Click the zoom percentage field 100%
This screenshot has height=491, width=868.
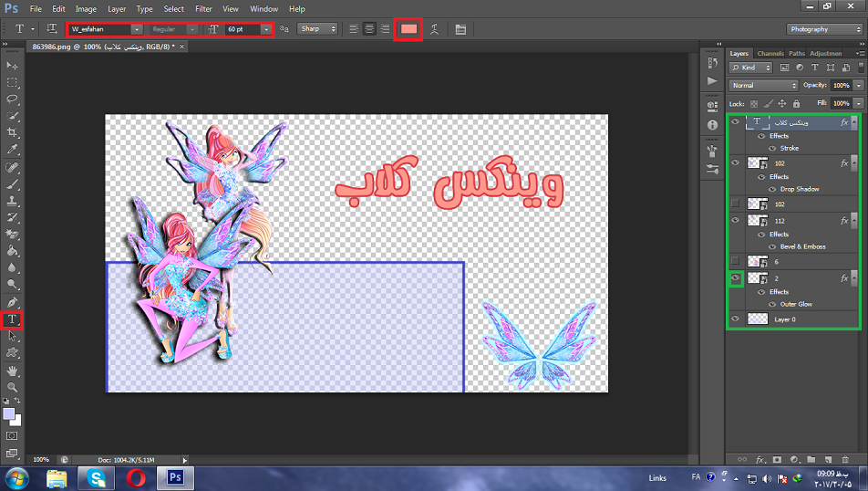[41, 459]
